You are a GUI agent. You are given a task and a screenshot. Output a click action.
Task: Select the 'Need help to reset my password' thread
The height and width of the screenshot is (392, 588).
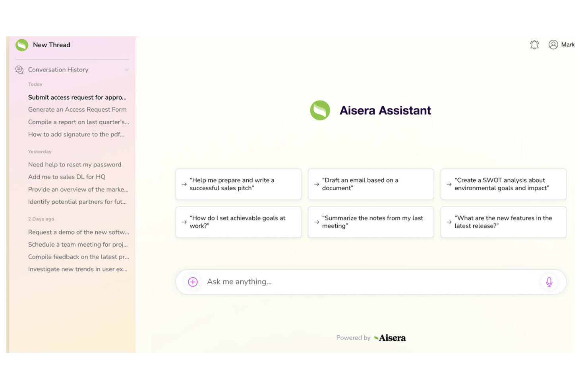tap(75, 164)
